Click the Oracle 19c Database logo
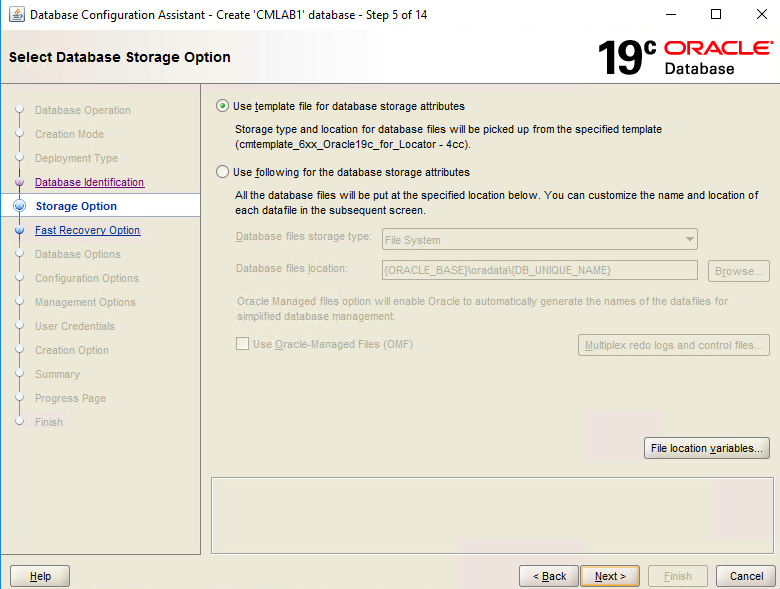This screenshot has width=780, height=589. click(685, 57)
